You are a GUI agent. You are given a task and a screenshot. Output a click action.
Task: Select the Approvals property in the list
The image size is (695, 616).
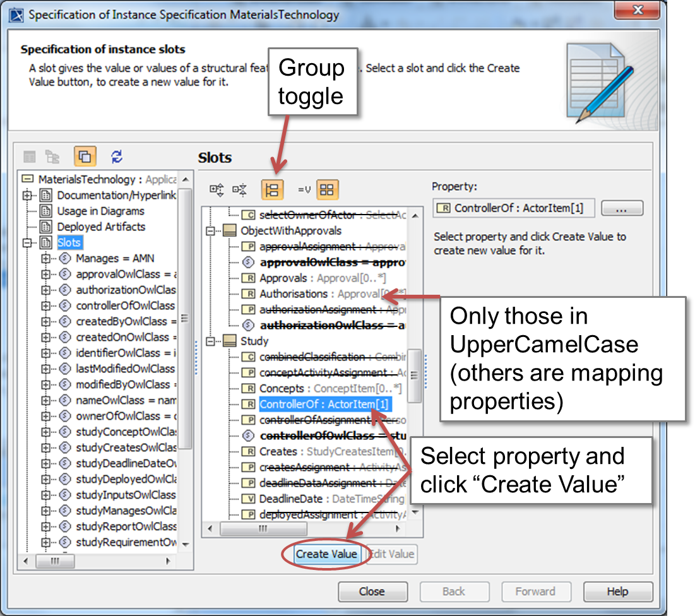(x=283, y=278)
